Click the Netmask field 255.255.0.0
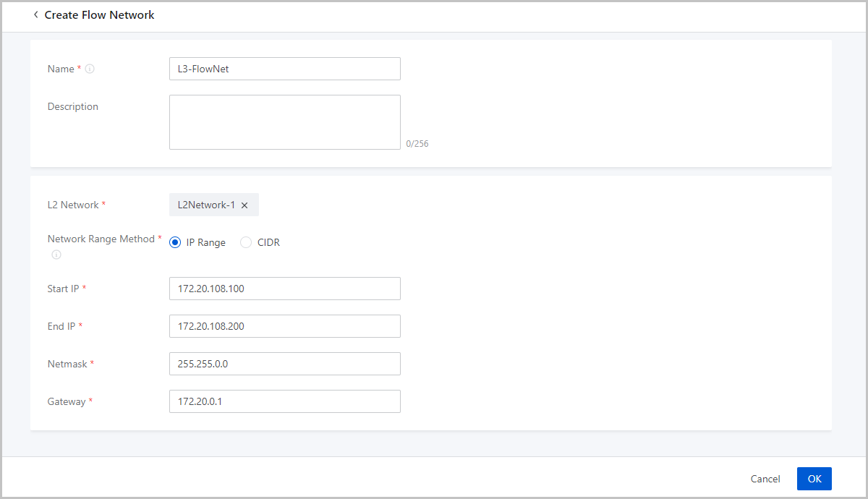This screenshot has width=868, height=499. click(285, 364)
